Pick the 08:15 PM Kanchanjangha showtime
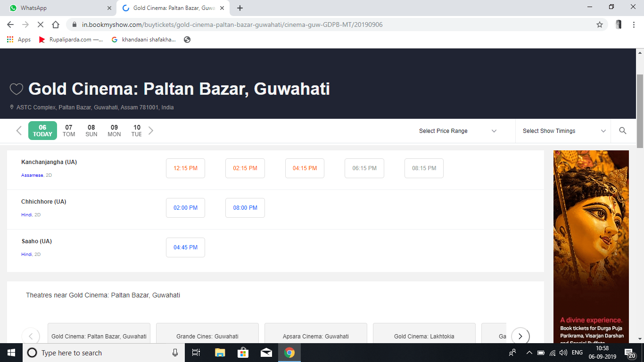 (x=424, y=168)
